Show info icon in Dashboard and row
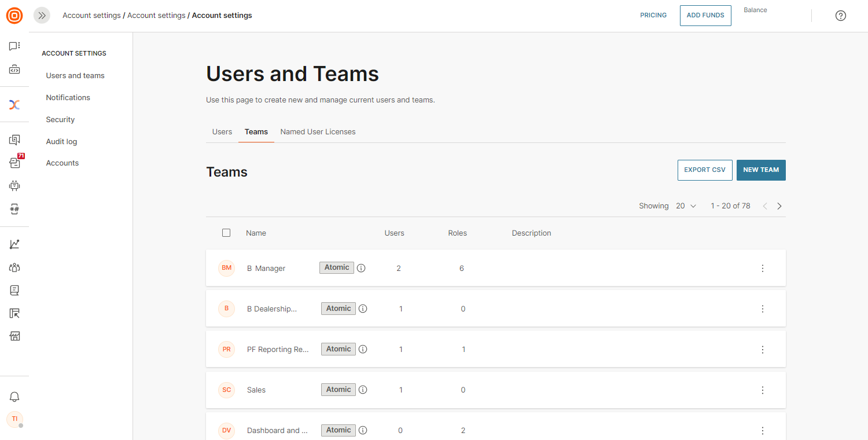868x440 pixels. 363,430
